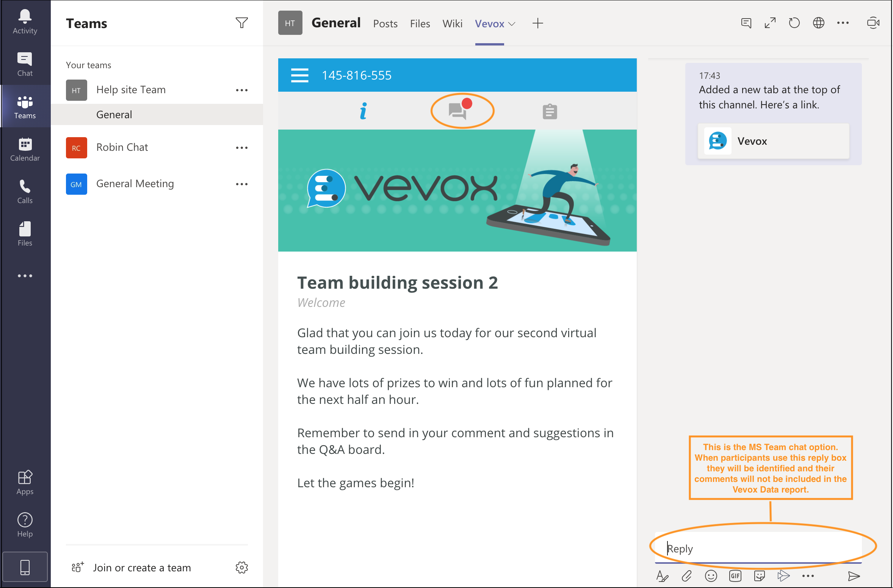893x588 pixels.
Task: Switch to the Wiki tab
Action: tap(452, 23)
